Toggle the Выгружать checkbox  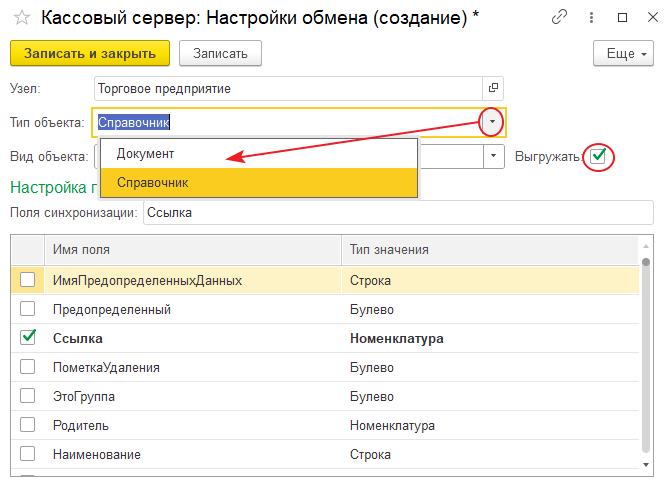click(598, 157)
